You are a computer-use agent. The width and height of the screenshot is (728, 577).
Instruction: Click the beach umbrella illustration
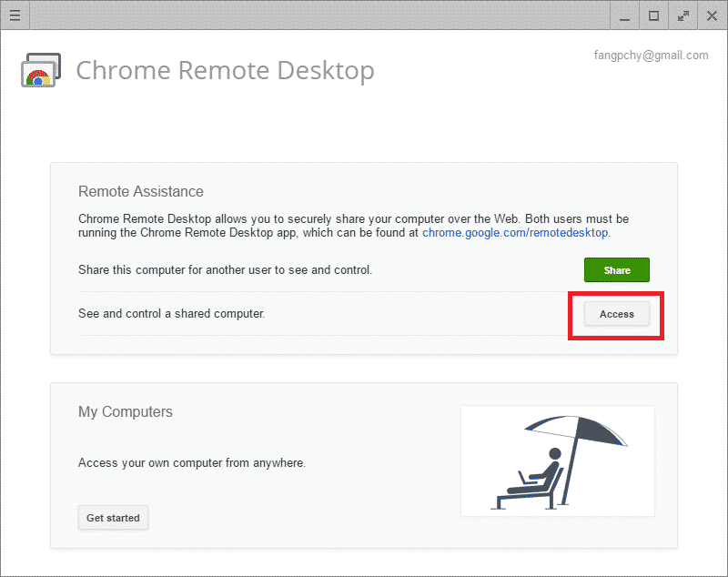(x=558, y=461)
